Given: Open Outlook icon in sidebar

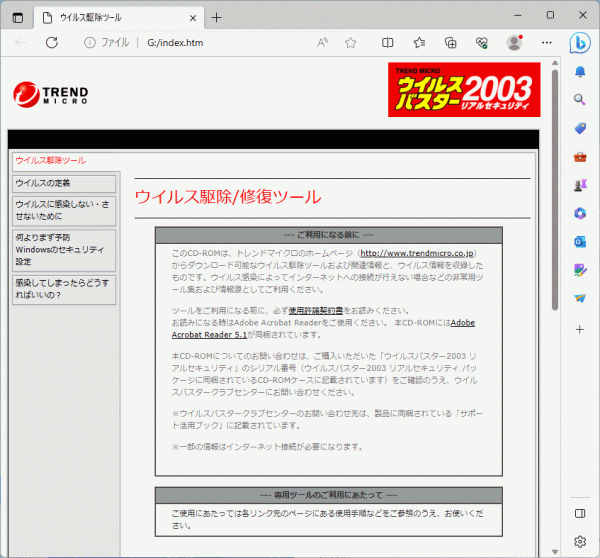Looking at the screenshot, I should (x=580, y=242).
